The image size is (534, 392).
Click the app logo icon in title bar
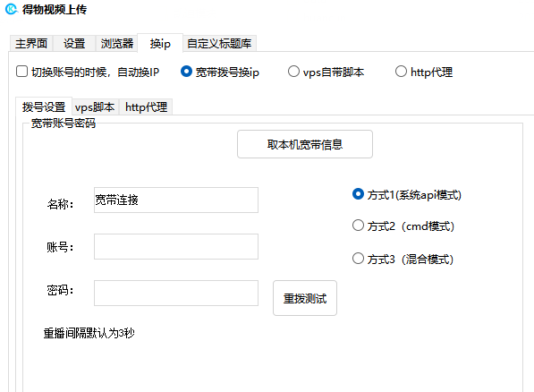click(x=12, y=9)
